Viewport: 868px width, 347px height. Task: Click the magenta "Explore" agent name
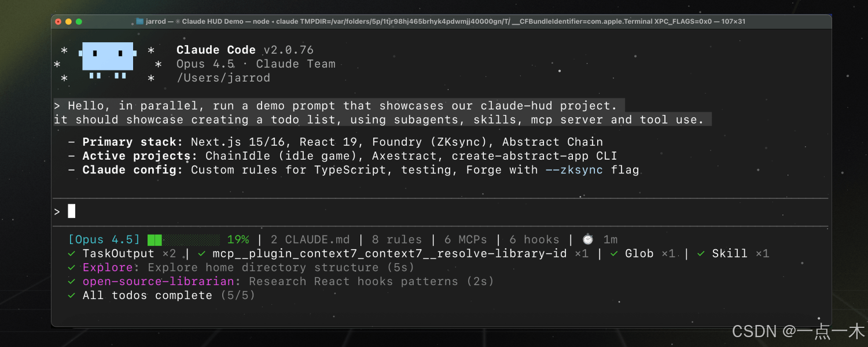[x=108, y=267]
